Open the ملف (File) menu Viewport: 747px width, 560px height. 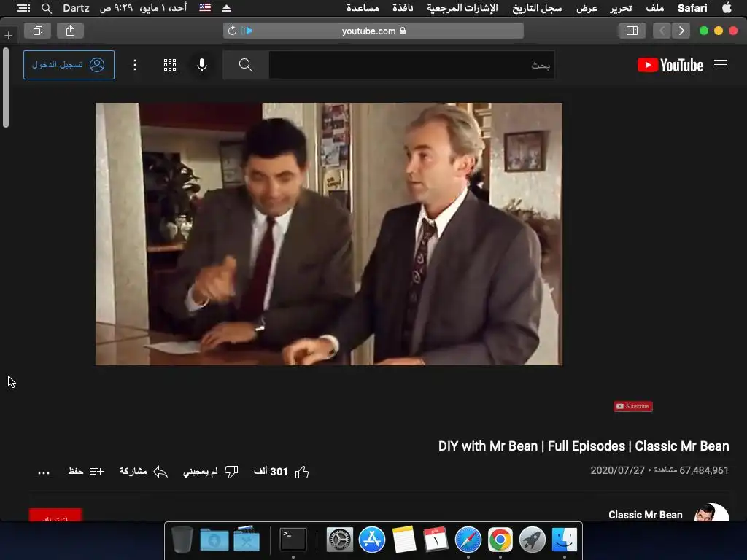pyautogui.click(x=654, y=7)
